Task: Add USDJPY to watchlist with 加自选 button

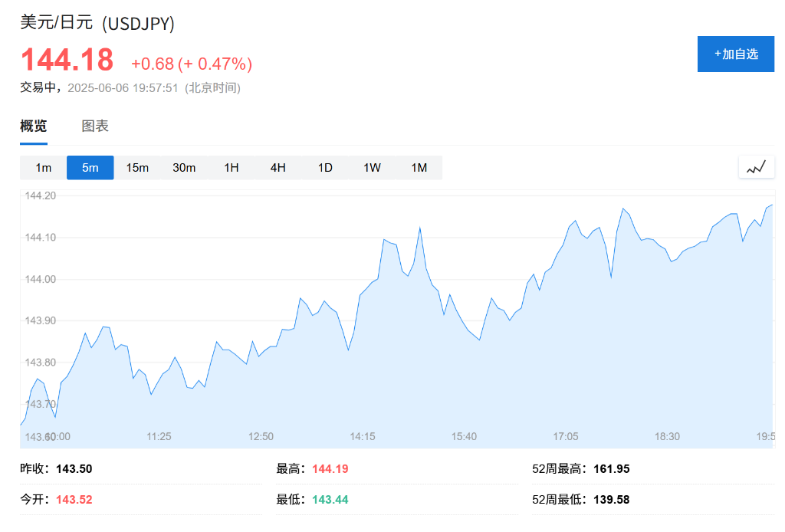Action: click(x=735, y=54)
